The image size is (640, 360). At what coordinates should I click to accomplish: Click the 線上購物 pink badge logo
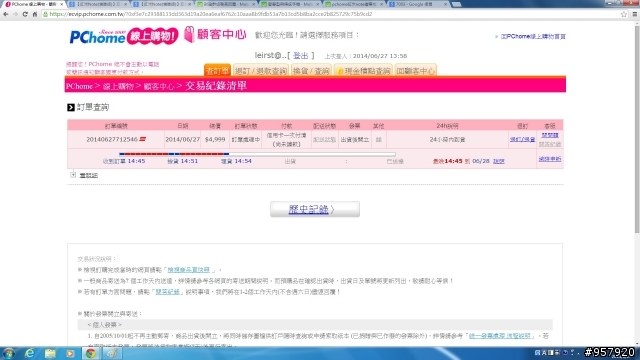pos(153,36)
